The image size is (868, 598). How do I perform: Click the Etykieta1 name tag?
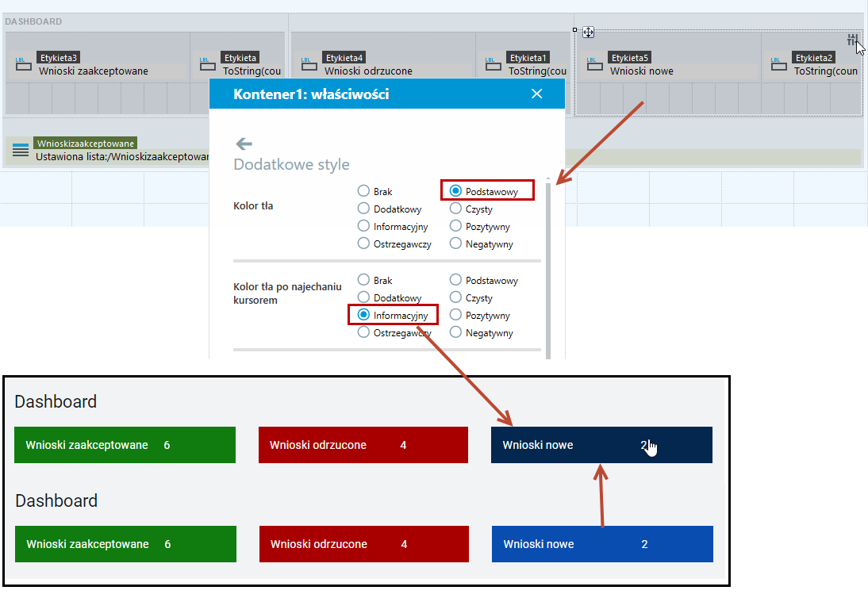click(x=528, y=58)
